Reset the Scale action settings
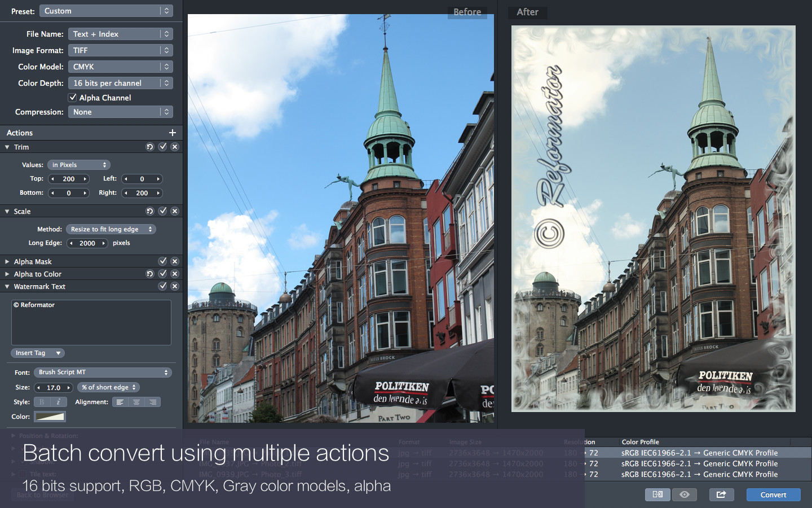This screenshot has width=812, height=508. 150,211
